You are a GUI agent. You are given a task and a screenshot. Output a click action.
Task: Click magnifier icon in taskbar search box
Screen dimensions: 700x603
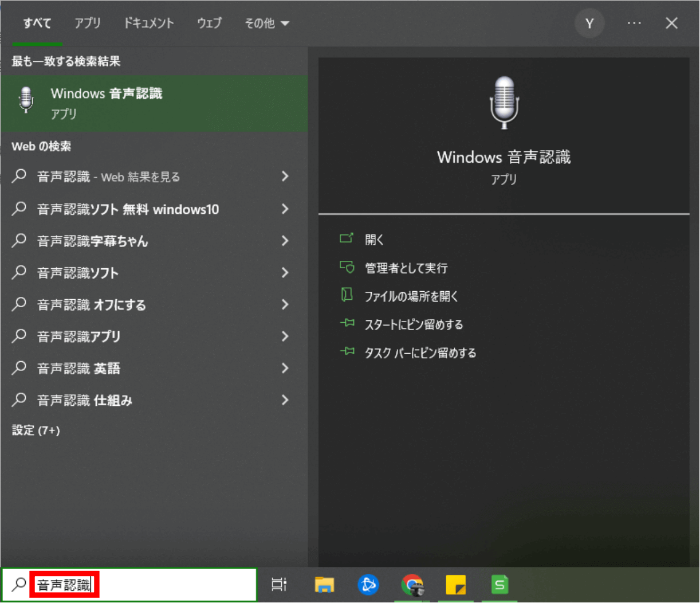pyautogui.click(x=19, y=584)
